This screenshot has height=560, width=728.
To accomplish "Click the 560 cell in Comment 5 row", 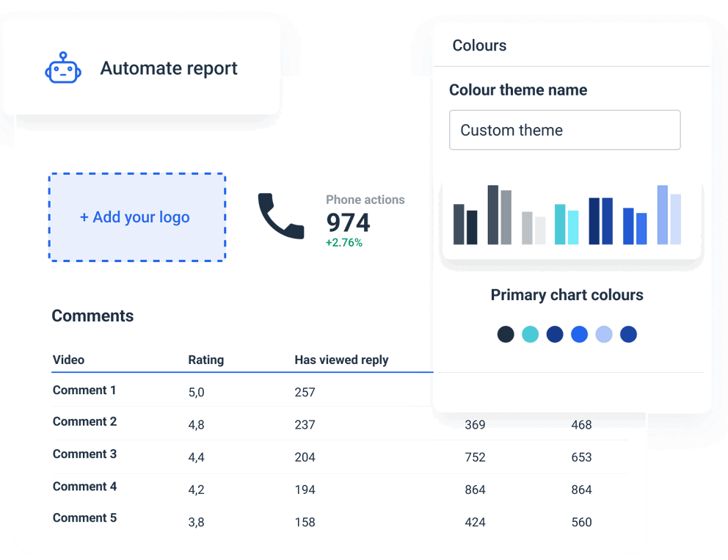I will pyautogui.click(x=581, y=523).
